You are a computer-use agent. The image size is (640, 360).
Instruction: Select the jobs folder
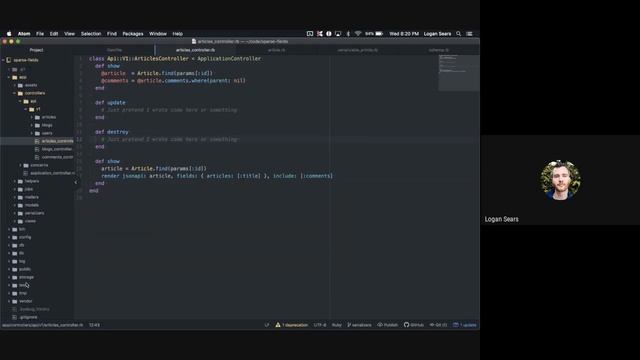[x=29, y=189]
